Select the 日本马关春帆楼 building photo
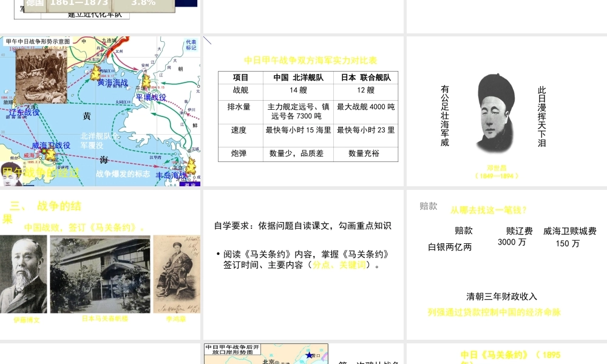 (100, 274)
